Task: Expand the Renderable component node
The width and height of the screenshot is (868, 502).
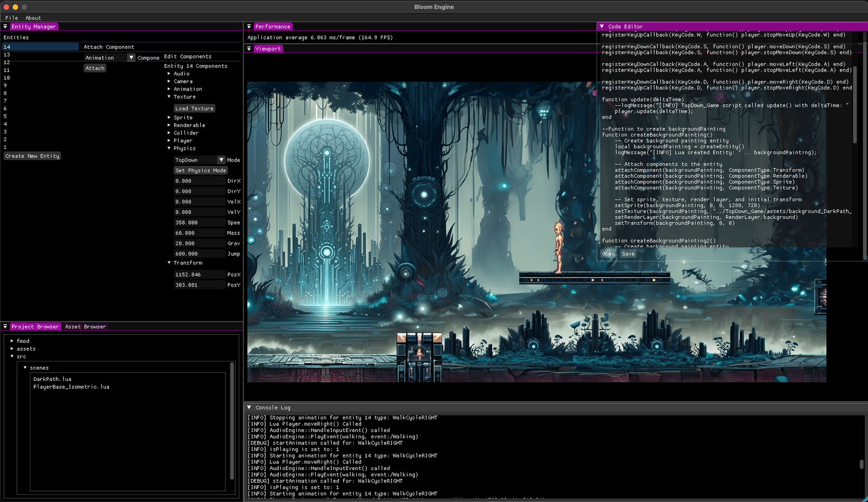Action: click(169, 125)
